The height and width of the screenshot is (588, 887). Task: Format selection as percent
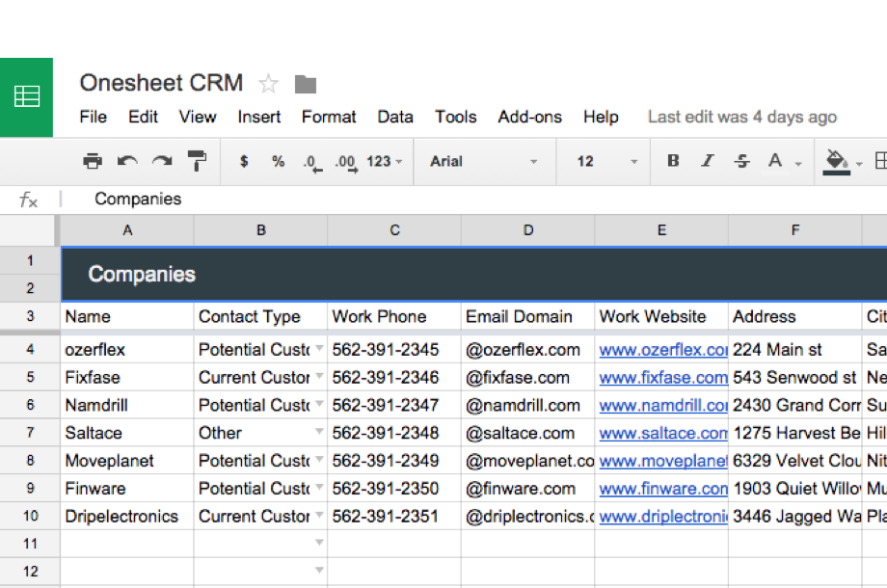click(277, 161)
